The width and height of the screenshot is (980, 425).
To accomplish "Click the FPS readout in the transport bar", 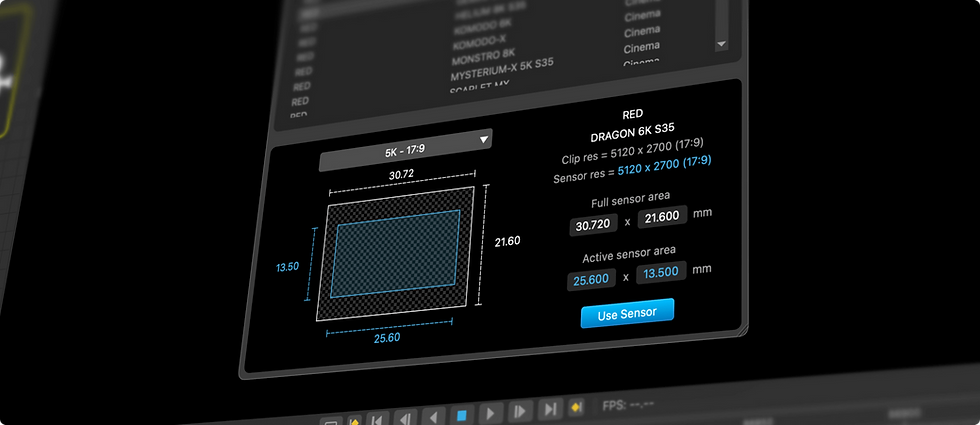I will (628, 404).
